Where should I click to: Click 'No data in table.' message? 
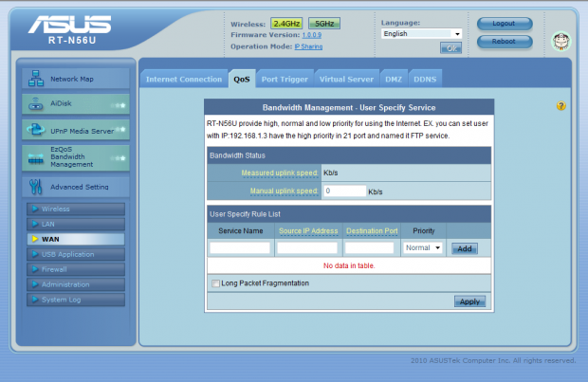349,265
